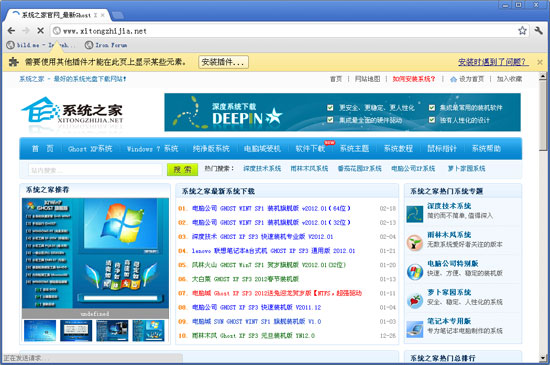Click the 笔记本专用版 laptop icon
550x365 pixels.
point(415,329)
